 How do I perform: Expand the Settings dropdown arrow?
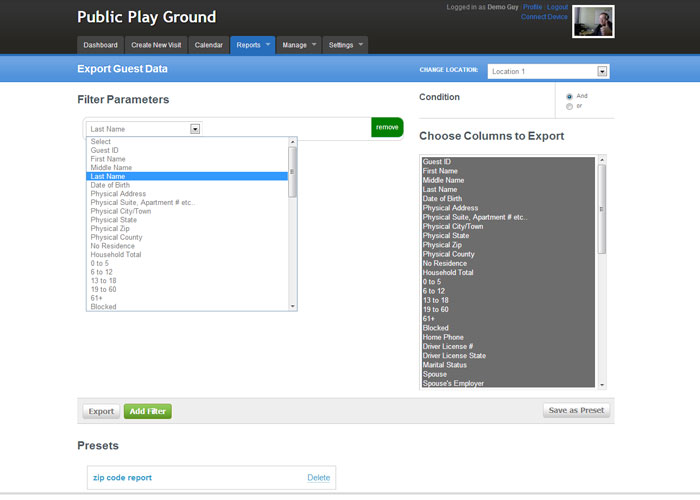[361, 45]
